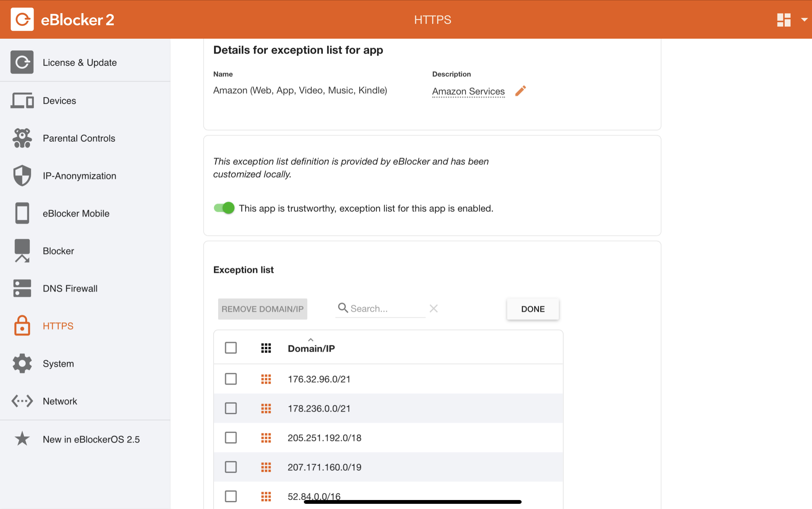Image resolution: width=812 pixels, height=509 pixels.
Task: Toggle the trustworthy app switch
Action: pos(224,208)
